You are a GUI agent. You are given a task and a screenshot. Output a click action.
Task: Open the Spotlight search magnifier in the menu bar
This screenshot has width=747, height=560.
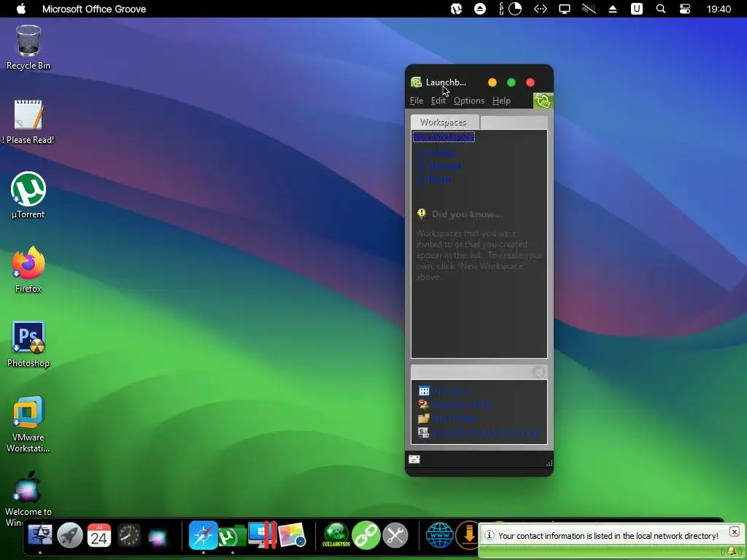[661, 9]
